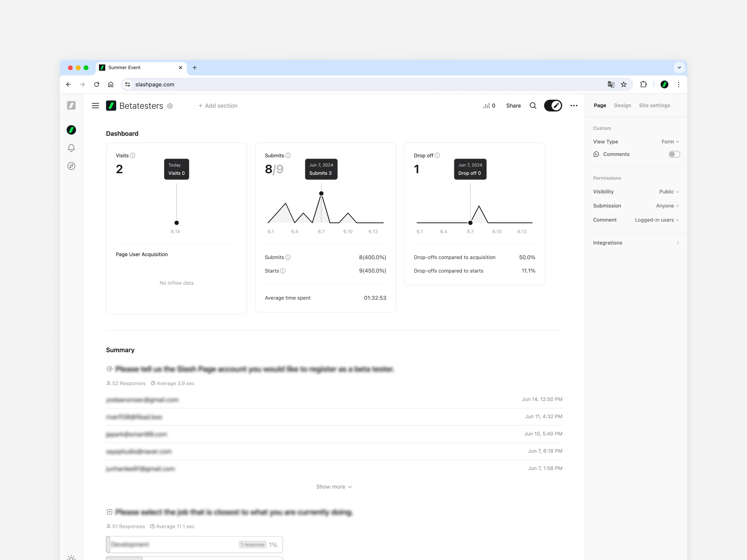Bookmark page with the star icon
This screenshot has width=747, height=560.
(x=624, y=84)
